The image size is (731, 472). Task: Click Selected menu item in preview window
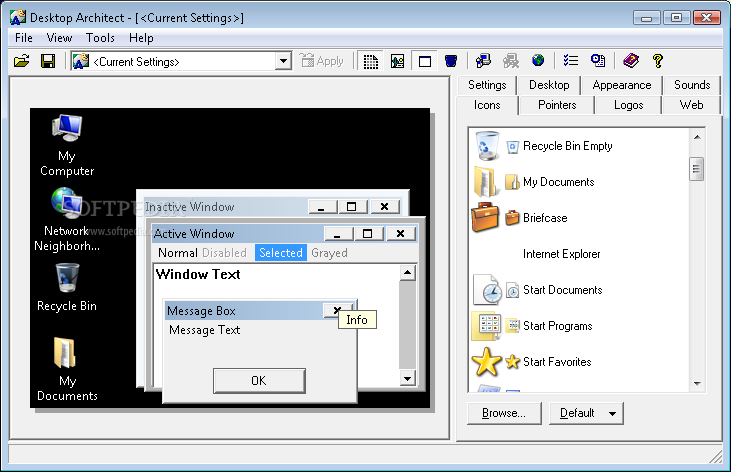point(281,253)
